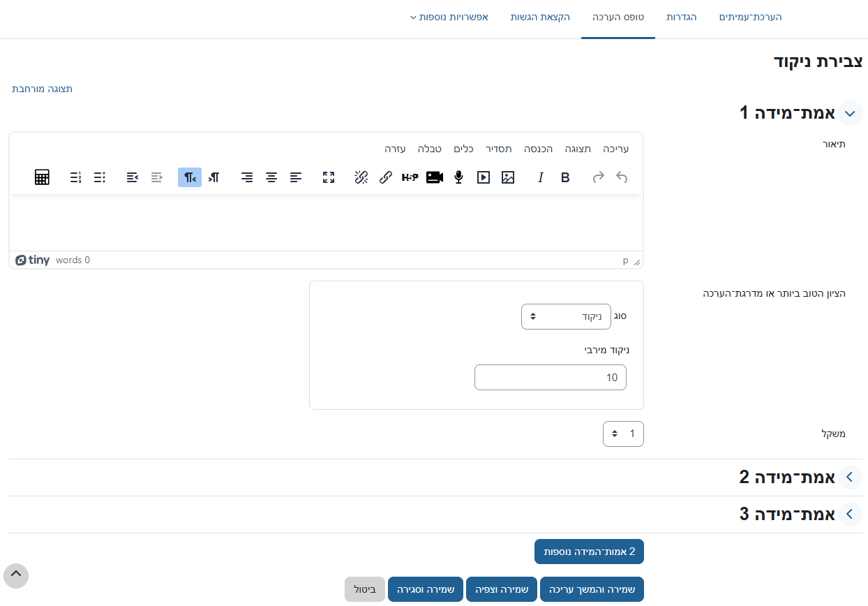The image size is (868, 606).
Task: Toggle the bulleted list button
Action: pos(100,177)
